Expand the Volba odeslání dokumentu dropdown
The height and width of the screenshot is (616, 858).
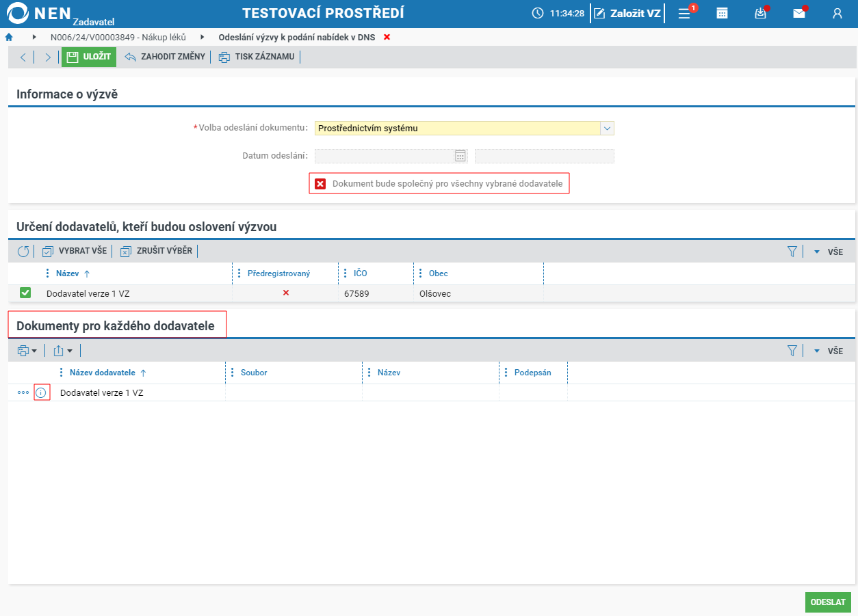pyautogui.click(x=607, y=128)
